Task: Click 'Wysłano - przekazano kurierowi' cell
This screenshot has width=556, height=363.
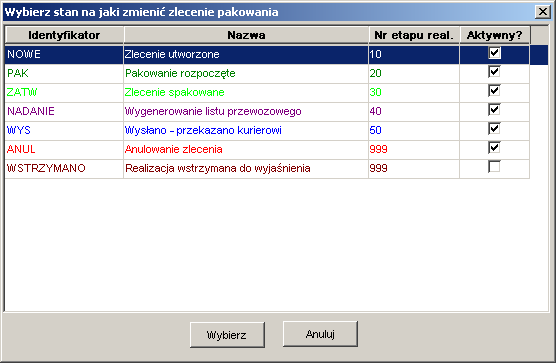Action: click(x=246, y=130)
